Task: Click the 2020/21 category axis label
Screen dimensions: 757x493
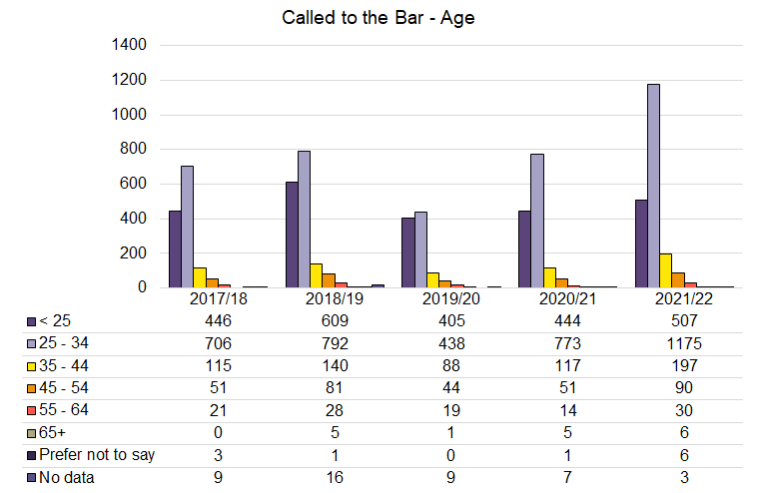Action: 568,299
